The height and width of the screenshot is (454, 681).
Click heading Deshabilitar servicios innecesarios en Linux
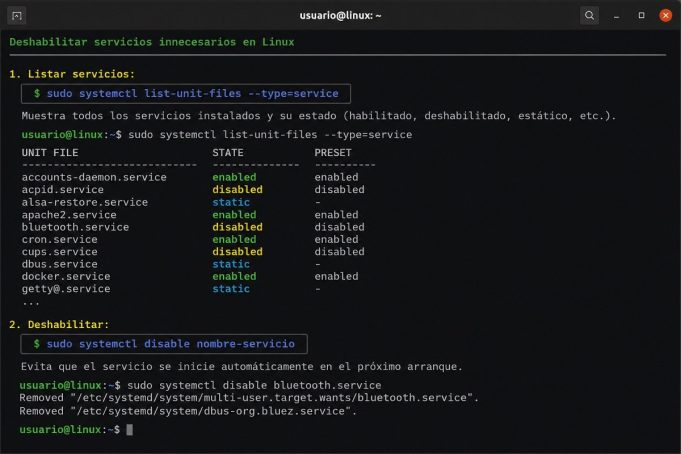[152, 42]
